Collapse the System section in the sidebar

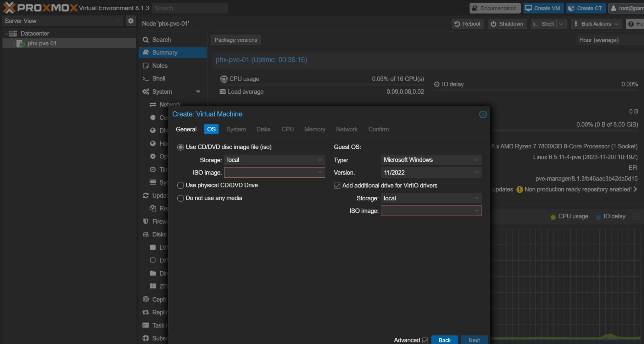coord(198,92)
